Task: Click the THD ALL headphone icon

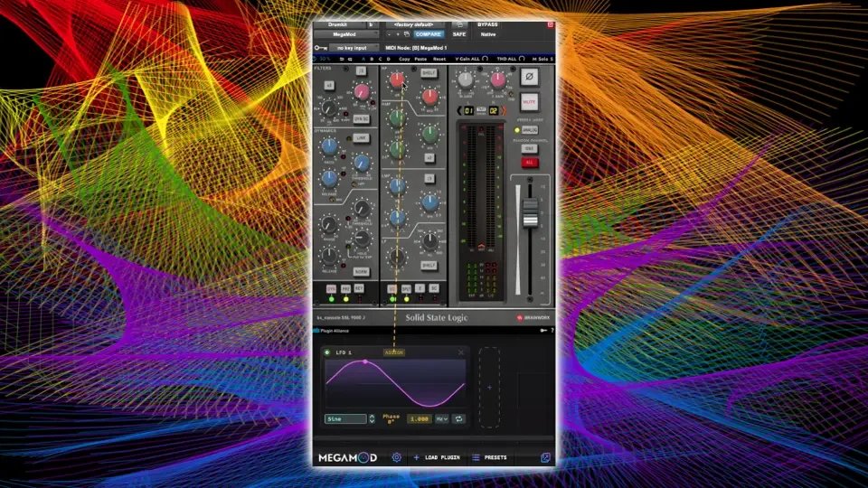Action: pos(522,59)
